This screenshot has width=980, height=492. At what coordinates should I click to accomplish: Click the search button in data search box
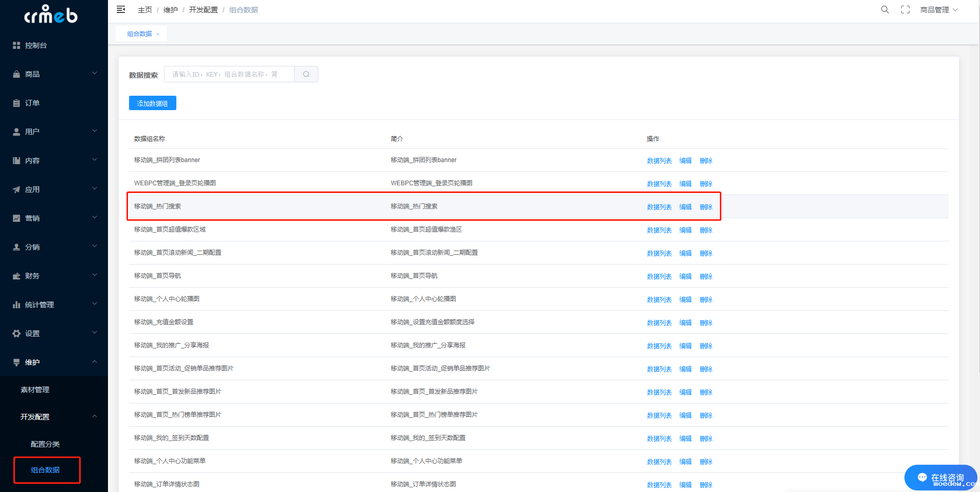306,74
